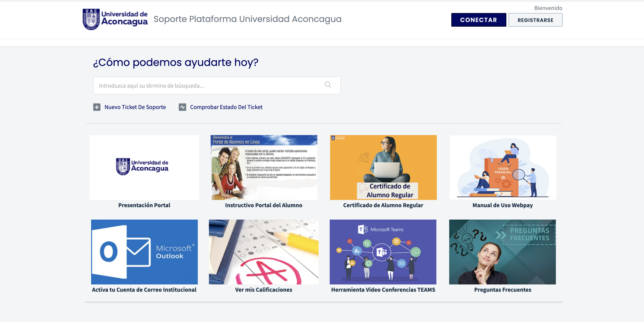The image size is (644, 322).
Task: Click the Bienvenido greeting text
Action: pos(548,8)
